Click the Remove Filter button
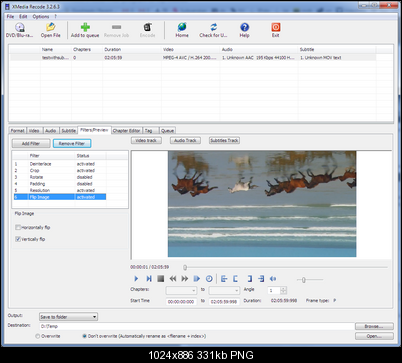Image resolution: width=402 pixels, height=363 pixels. pyautogui.click(x=72, y=143)
